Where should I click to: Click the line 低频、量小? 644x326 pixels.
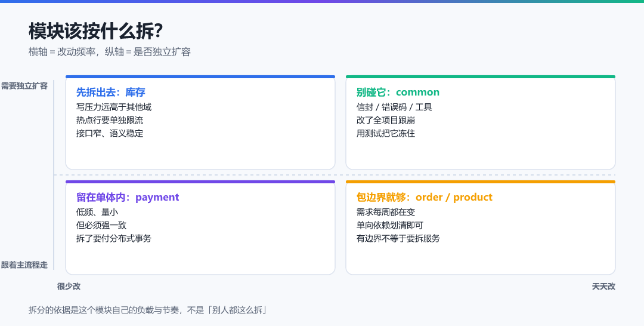pyautogui.click(x=97, y=212)
